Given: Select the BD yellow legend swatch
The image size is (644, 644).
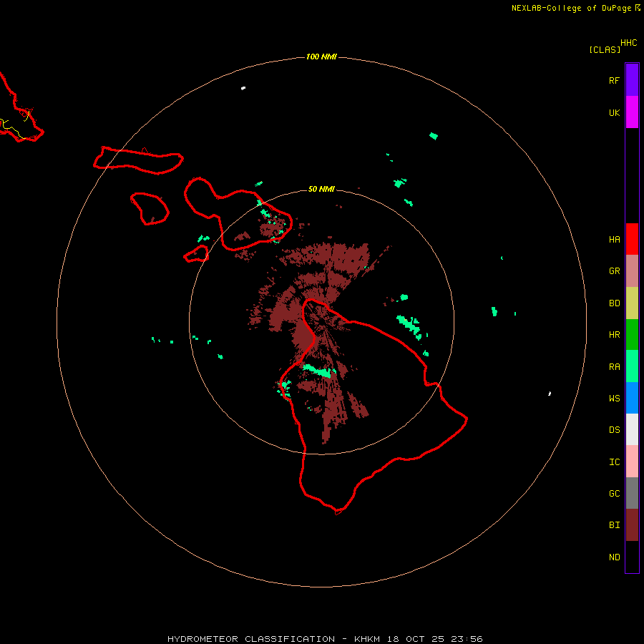Looking at the screenshot, I should pos(632,303).
